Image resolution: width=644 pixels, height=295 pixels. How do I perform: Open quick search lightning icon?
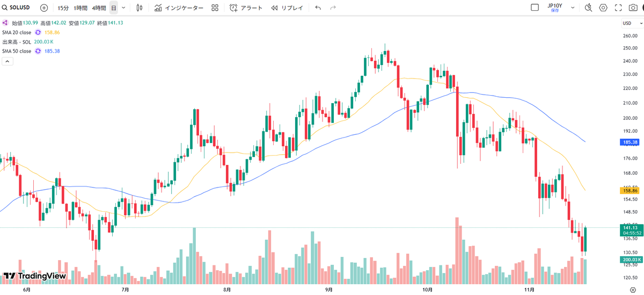[x=588, y=8]
